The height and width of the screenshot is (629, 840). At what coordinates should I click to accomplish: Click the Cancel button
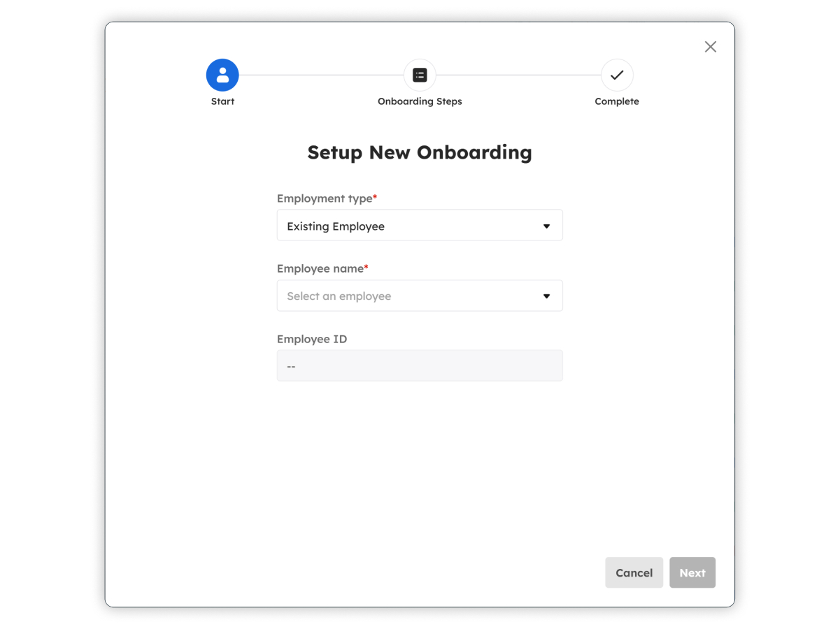point(634,572)
